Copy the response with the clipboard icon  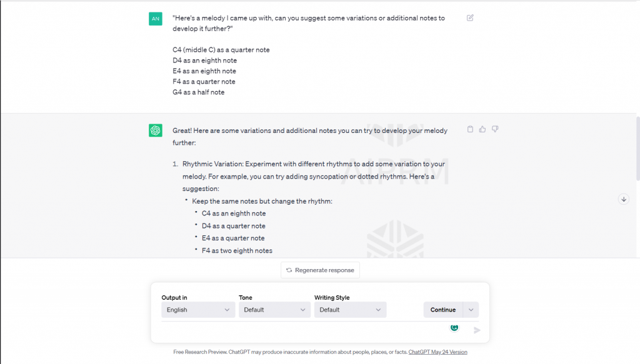pyautogui.click(x=470, y=129)
